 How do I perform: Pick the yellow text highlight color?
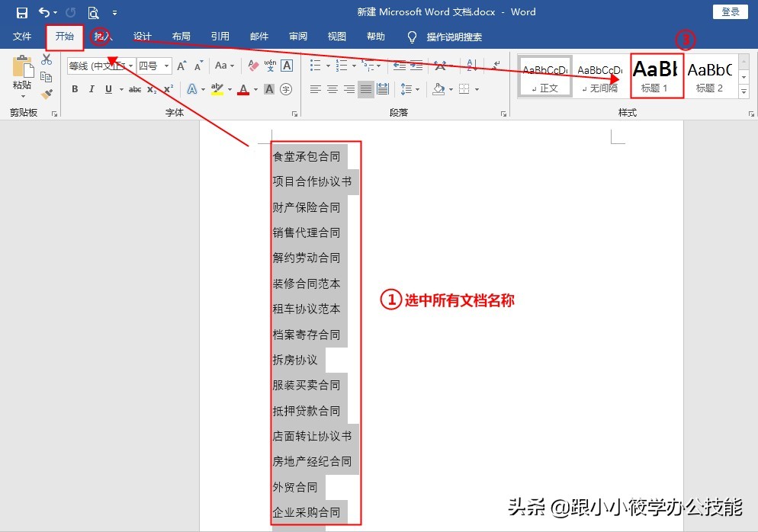coord(217,89)
